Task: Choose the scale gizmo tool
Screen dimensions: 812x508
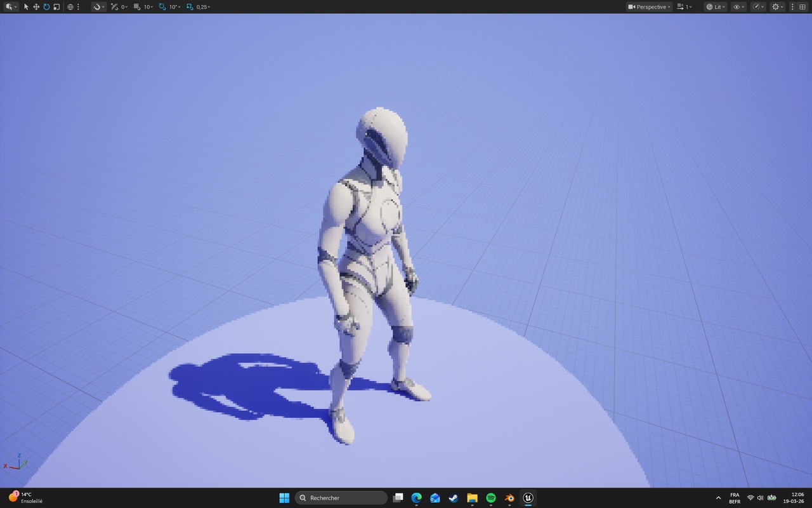Action: coord(56,6)
